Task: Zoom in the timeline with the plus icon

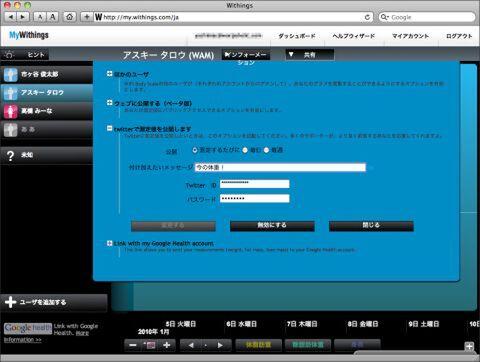Action: pos(167,345)
